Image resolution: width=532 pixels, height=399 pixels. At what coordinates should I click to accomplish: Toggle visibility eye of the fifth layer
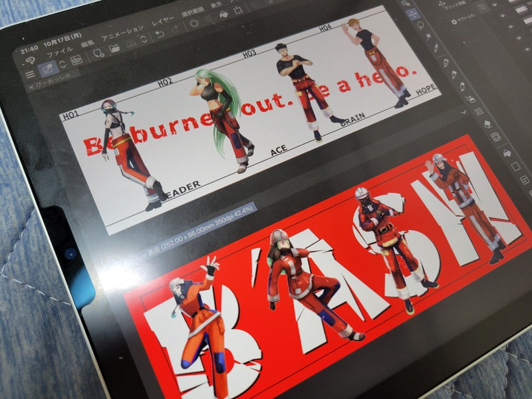[x=527, y=50]
